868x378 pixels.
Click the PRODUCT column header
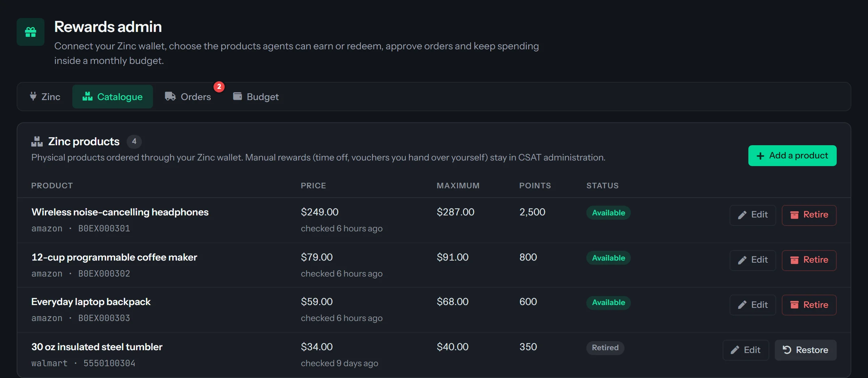pos(52,186)
